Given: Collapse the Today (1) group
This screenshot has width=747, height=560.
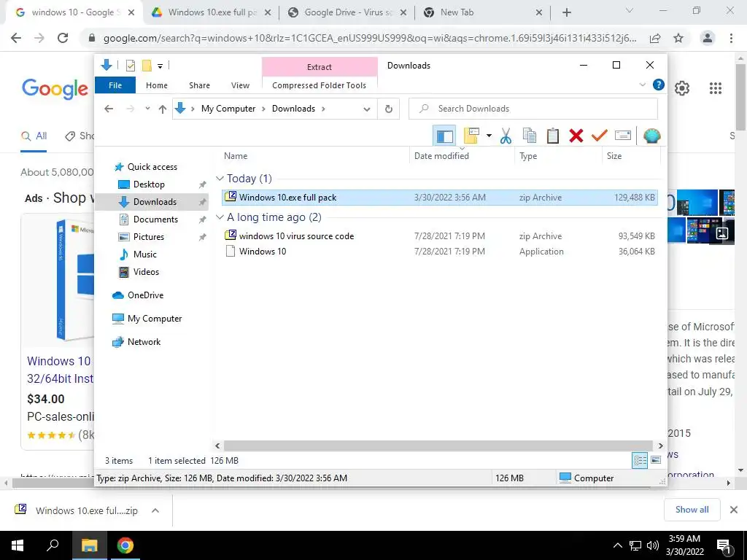Looking at the screenshot, I should (220, 179).
